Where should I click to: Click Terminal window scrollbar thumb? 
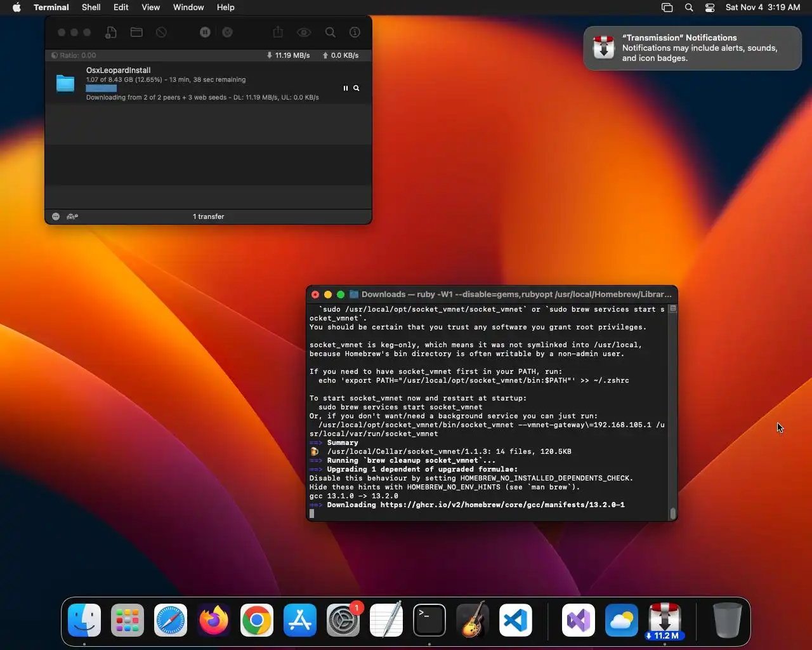click(x=673, y=513)
